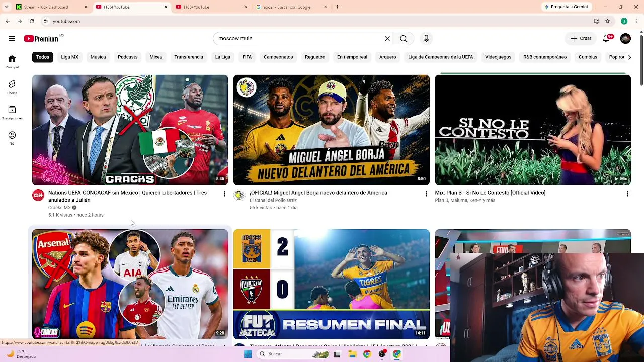Filter by Liga de Campeones de la UEFA

441,57
